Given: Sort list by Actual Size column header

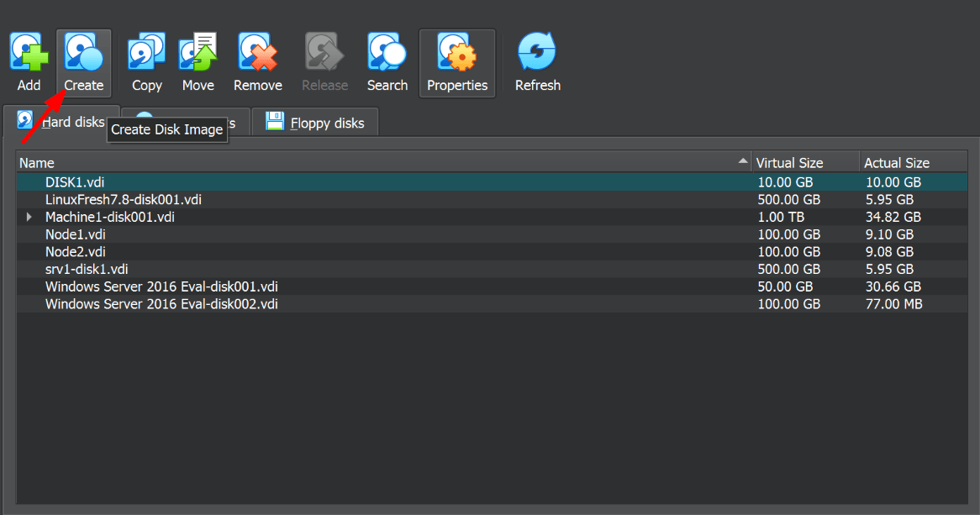Looking at the screenshot, I should pyautogui.click(x=896, y=163).
